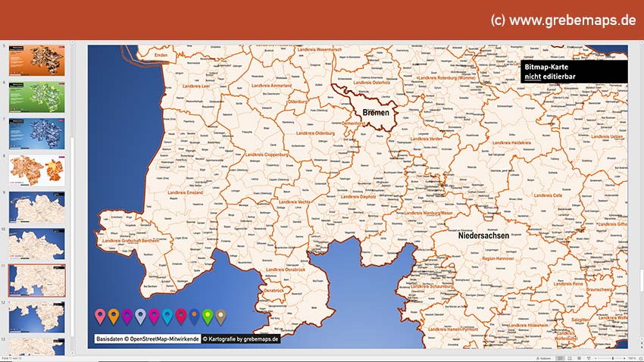The image size is (644, 362).
Task: Open slide 13 thumbnail
Action: [37, 347]
